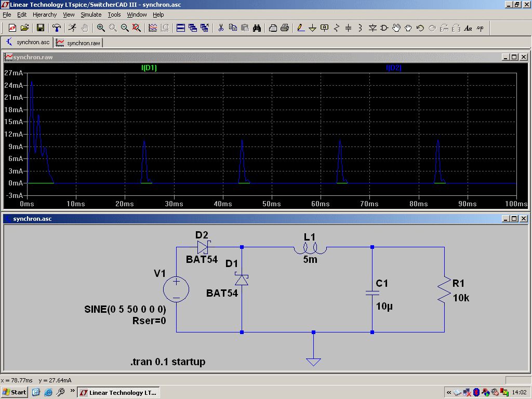Click the Save diskette icon
532x399 pixels.
[x=40, y=28]
